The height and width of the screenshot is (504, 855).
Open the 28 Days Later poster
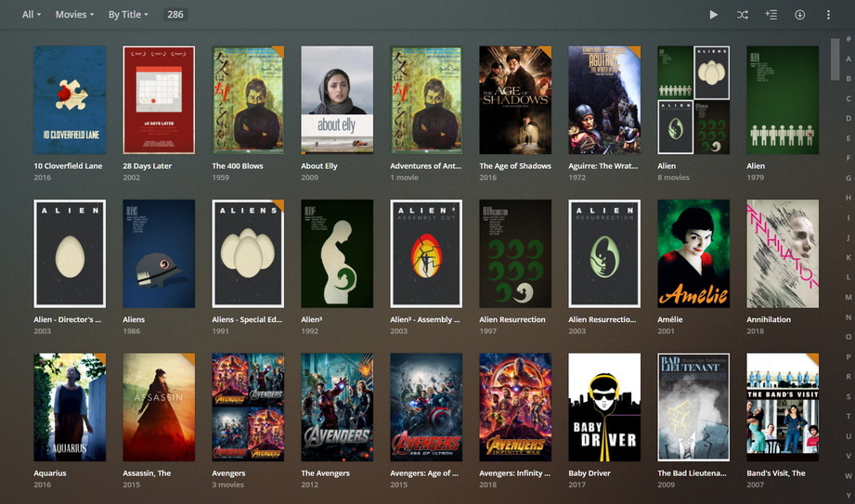click(159, 100)
